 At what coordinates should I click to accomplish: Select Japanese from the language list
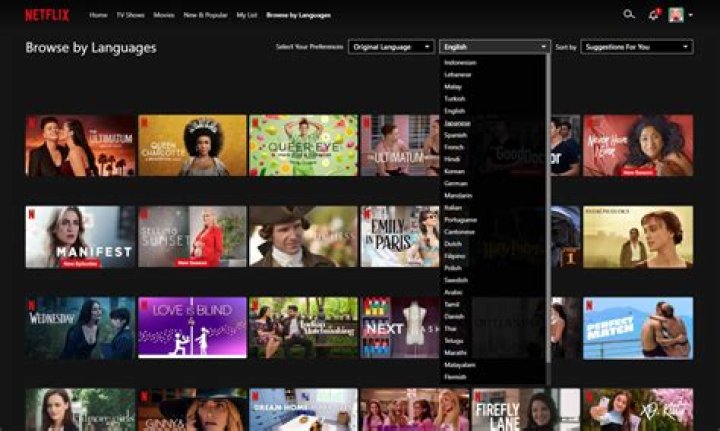[456, 123]
